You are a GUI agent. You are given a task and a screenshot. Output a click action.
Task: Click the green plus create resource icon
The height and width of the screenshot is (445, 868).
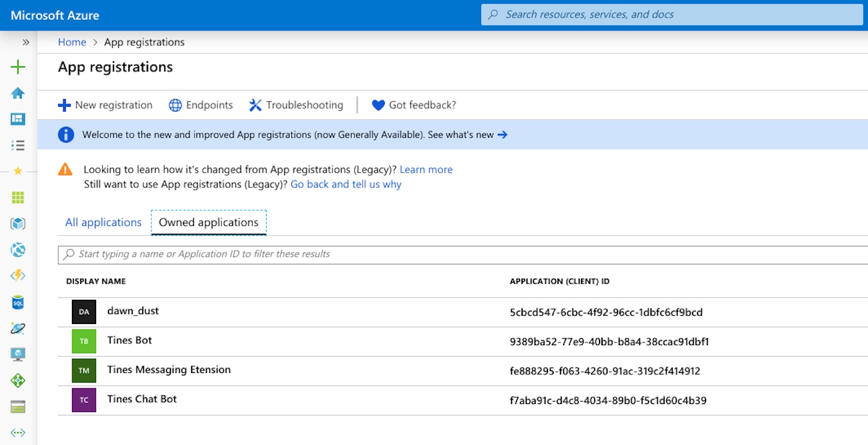[18, 67]
